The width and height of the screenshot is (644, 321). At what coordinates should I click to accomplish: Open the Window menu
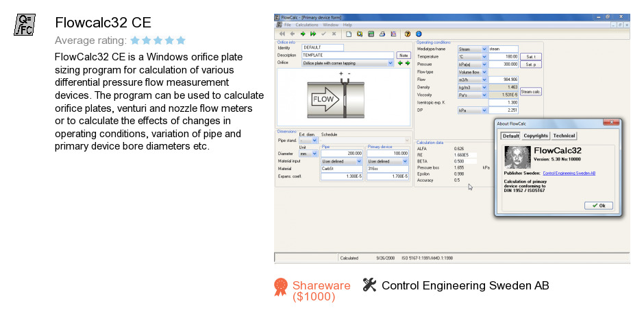(x=331, y=25)
